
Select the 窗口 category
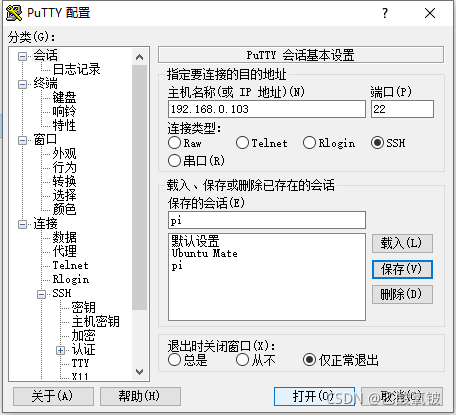pyautogui.click(x=45, y=139)
